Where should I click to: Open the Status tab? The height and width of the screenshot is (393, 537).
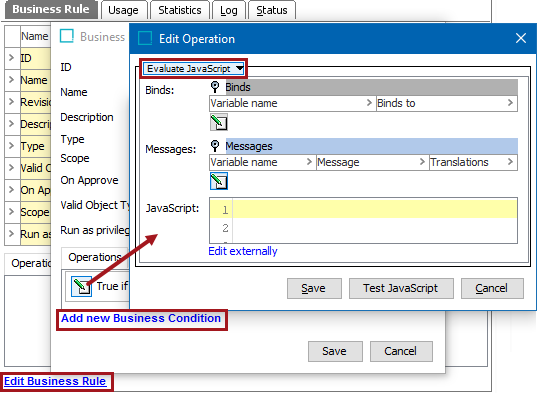pos(272,10)
